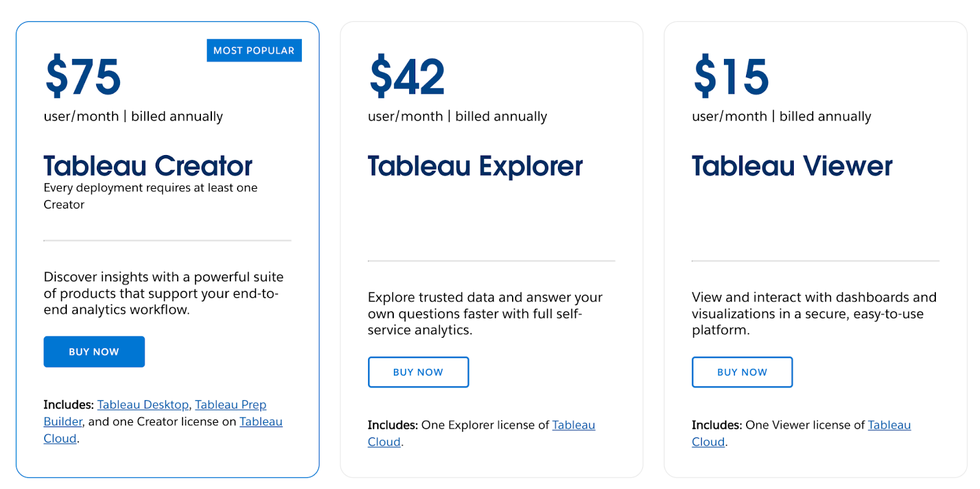The width and height of the screenshot is (980, 489).
Task: Click Buy Now for Tableau Viewer
Action: (x=741, y=371)
